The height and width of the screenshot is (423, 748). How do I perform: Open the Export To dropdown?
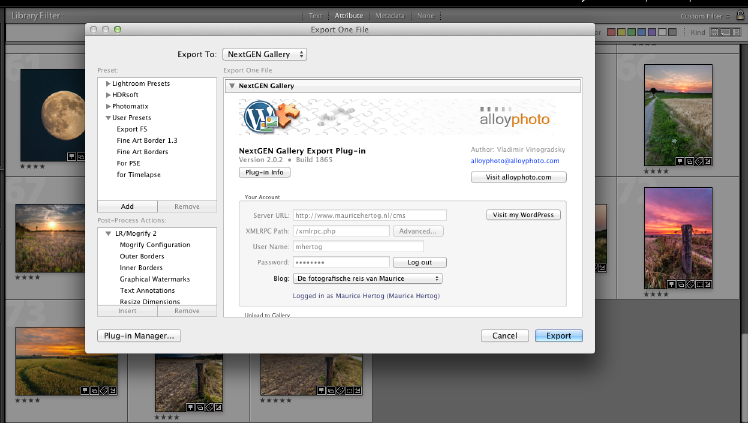point(264,54)
